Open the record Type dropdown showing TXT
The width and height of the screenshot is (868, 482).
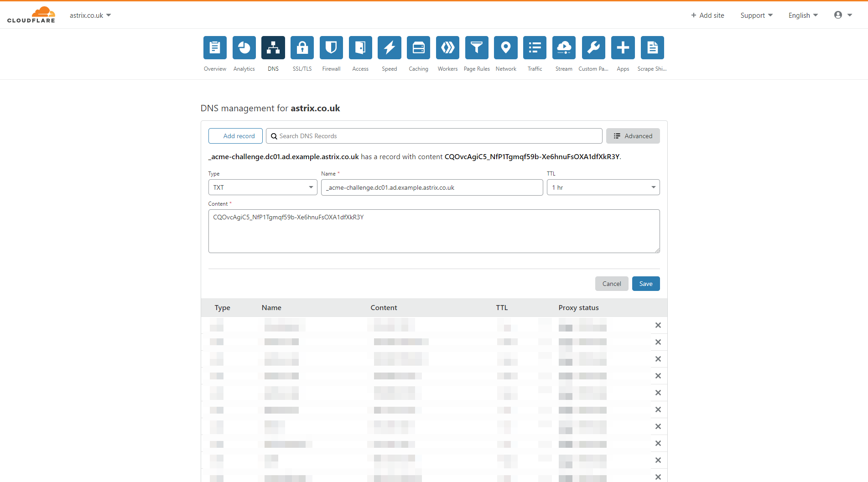[x=262, y=187]
